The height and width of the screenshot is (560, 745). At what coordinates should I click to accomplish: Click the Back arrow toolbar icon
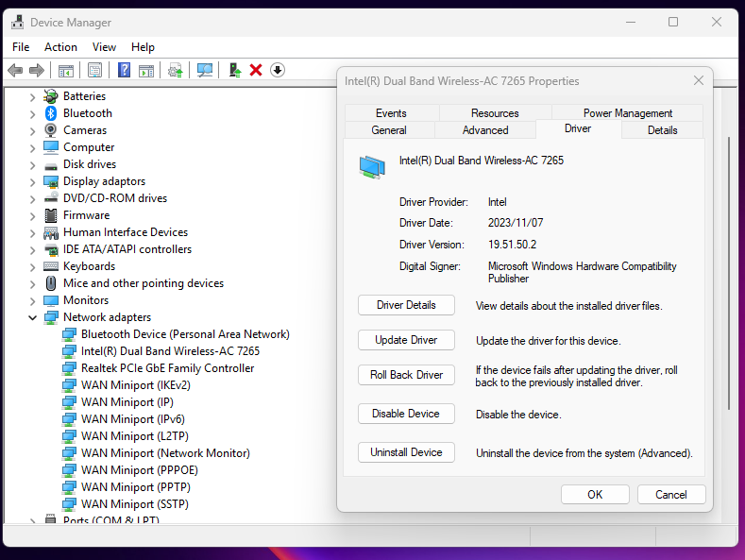(15, 71)
